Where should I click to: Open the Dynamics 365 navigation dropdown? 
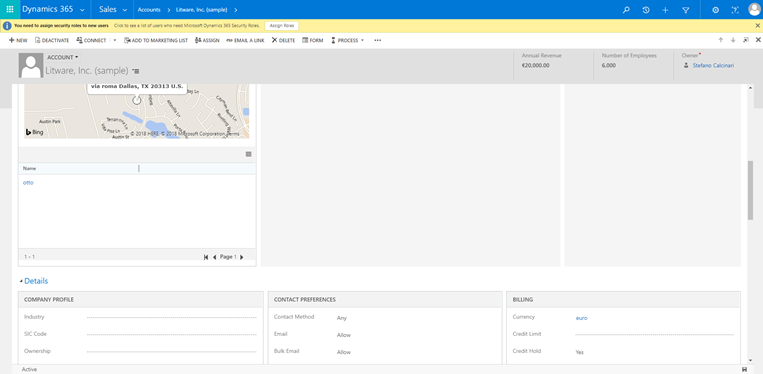(81, 10)
